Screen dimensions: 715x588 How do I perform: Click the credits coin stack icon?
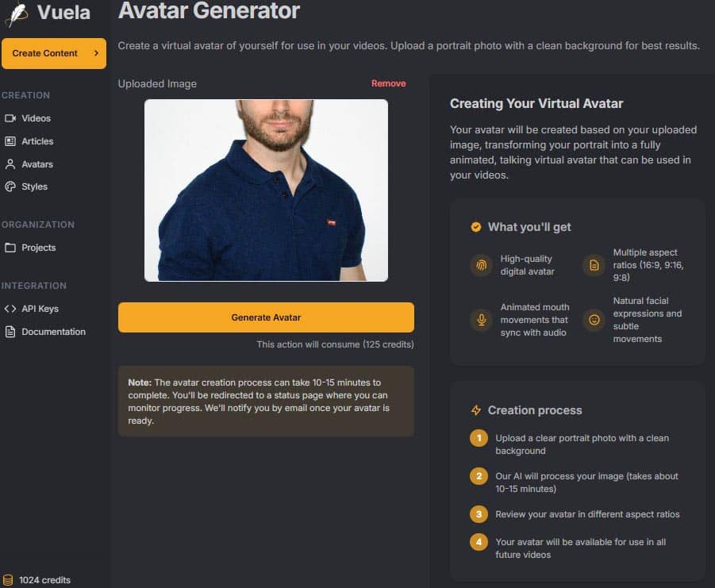(x=8, y=580)
